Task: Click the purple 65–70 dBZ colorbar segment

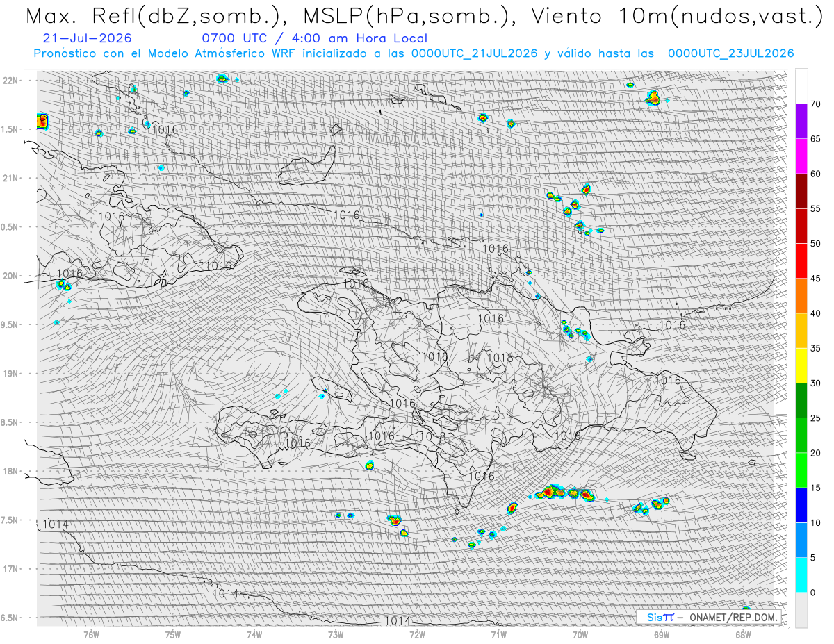Action: click(801, 121)
